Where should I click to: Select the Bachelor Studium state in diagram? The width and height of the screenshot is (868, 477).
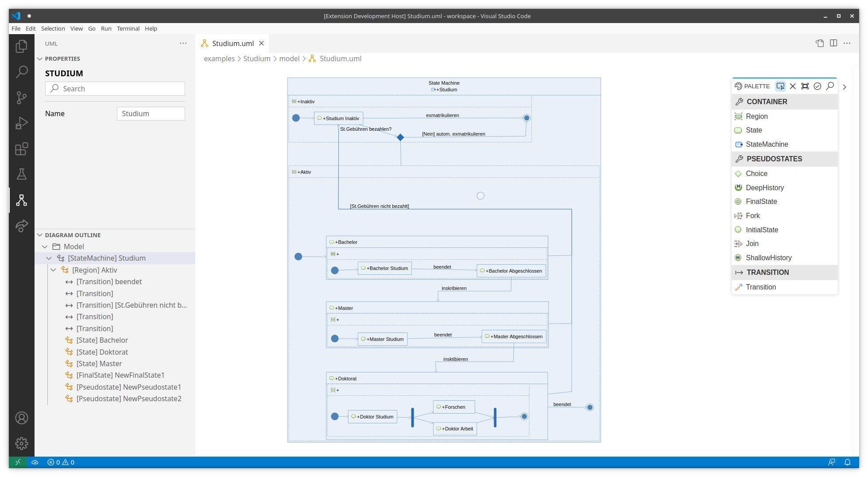pos(384,268)
